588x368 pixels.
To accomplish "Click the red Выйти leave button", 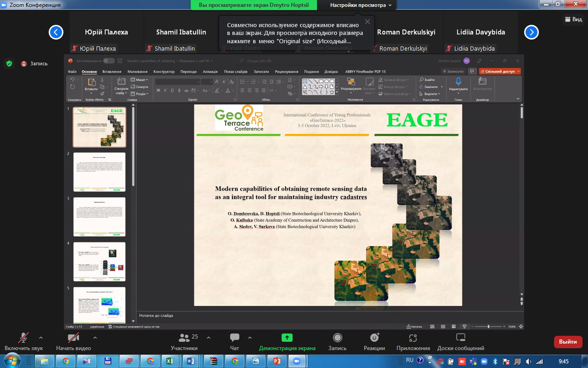I will [568, 342].
